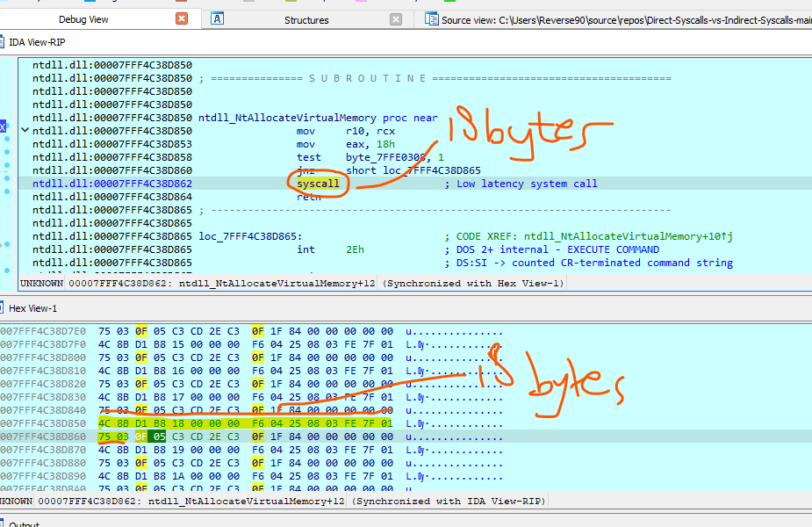The height and width of the screenshot is (527, 812).
Task: Select the green-highlighted 05 byte in hex view
Action: click(158, 437)
